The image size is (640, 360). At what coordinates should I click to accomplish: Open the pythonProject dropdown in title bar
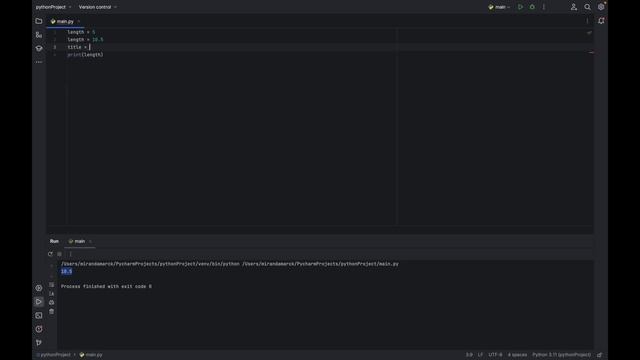point(53,7)
